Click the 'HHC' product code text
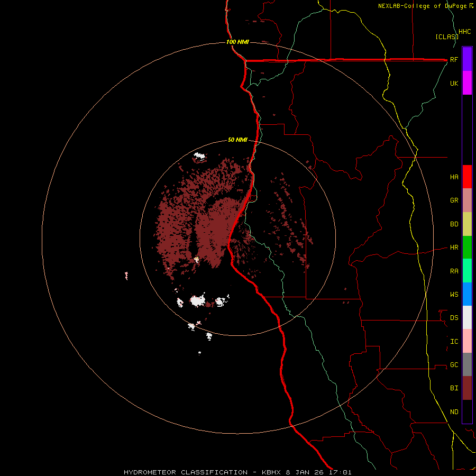The height and width of the screenshot is (476, 476). [x=465, y=32]
